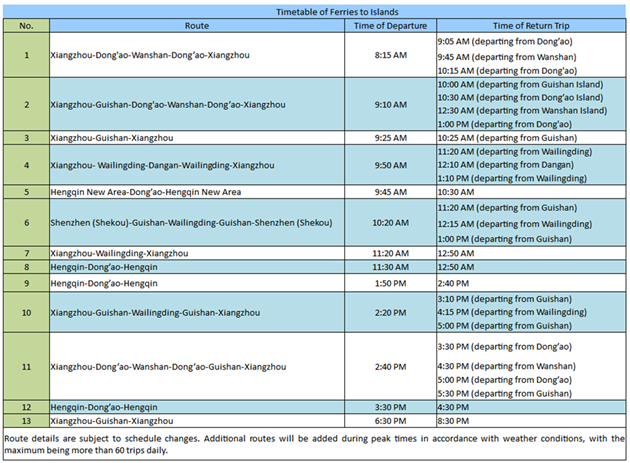Select route 'Xiangzhou-Wailingding-Xiangzhou'

119,253
